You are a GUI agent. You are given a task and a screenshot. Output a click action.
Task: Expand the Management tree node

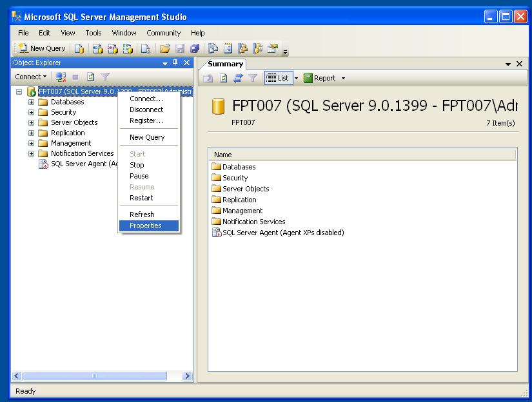pyautogui.click(x=31, y=144)
